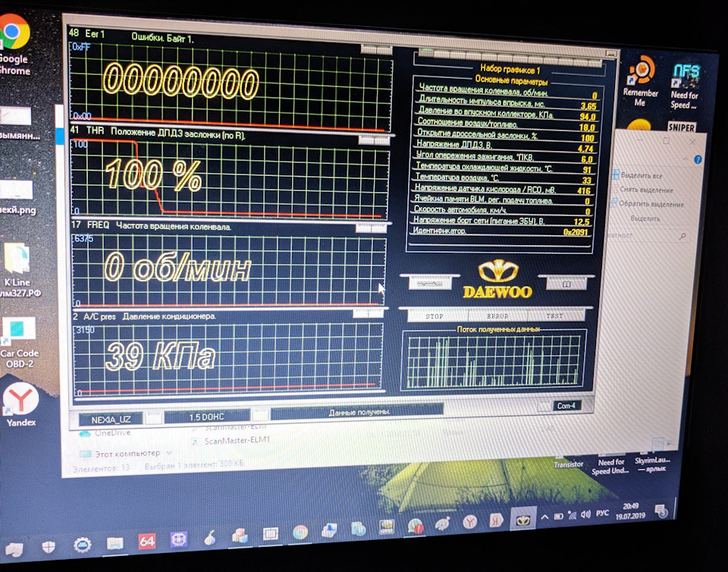
Task: Open the K Line елм327.РФ desktop folder
Action: click(x=17, y=271)
